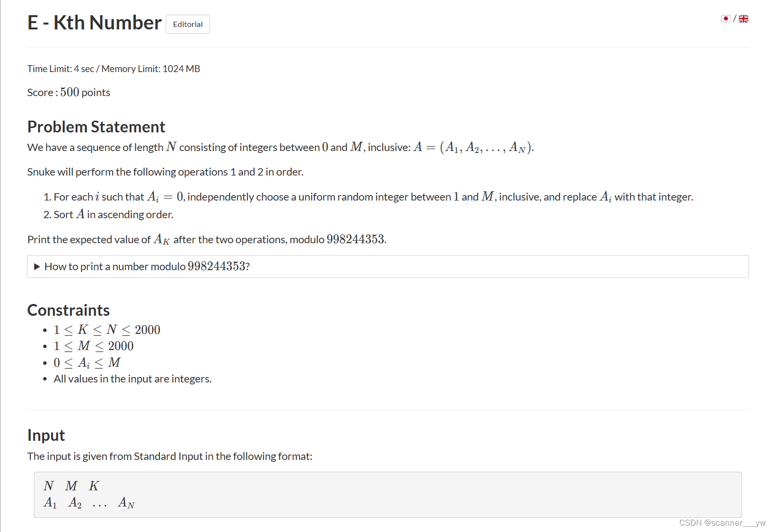
Task: Select the 'All values in the input are integers' bullet
Action: tap(132, 379)
